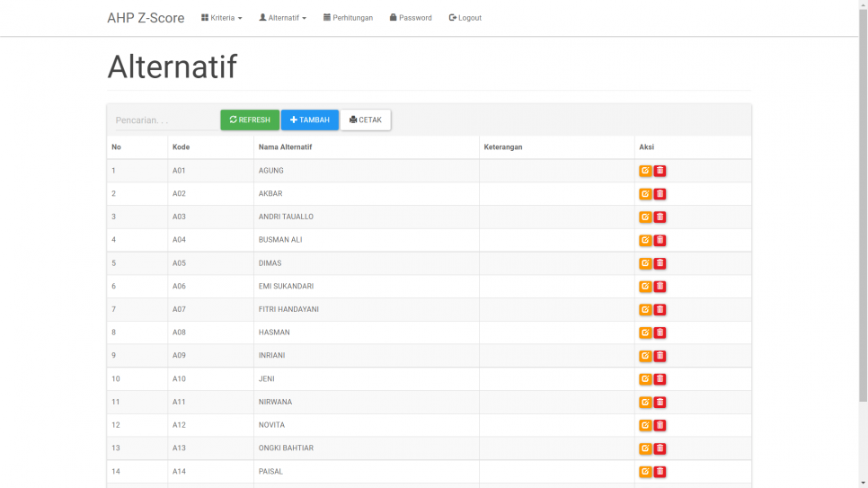868x488 pixels.
Task: Delete the AKBAR row
Action: pyautogui.click(x=660, y=194)
